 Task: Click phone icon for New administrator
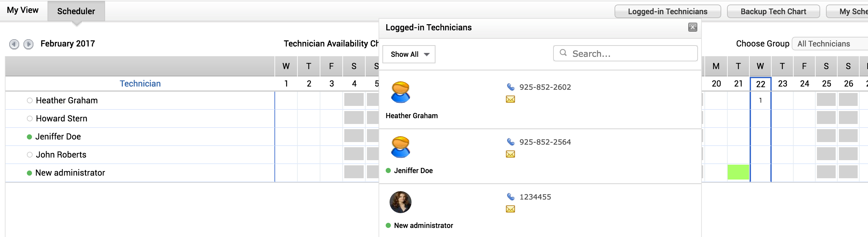point(510,197)
